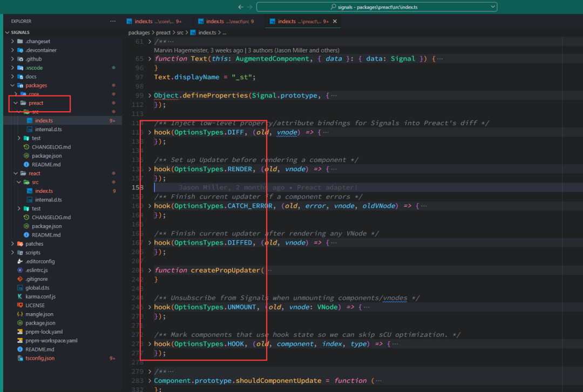Screen dimensions: 583x392
Task: Unfold the createPropUpdater function
Action: click(x=150, y=271)
